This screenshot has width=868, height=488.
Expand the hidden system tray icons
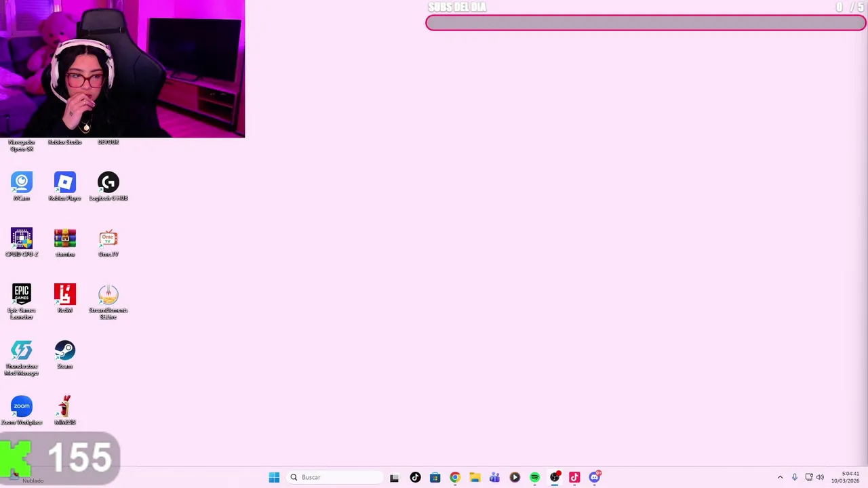(x=780, y=477)
